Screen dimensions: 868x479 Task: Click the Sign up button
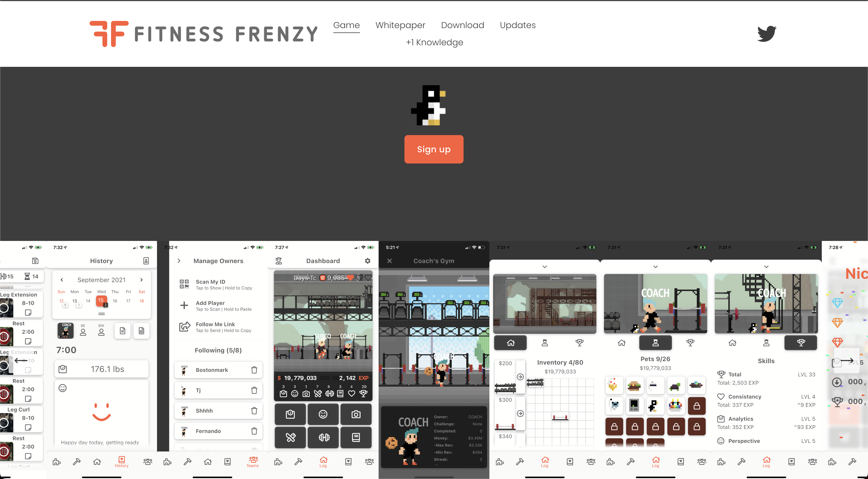434,149
